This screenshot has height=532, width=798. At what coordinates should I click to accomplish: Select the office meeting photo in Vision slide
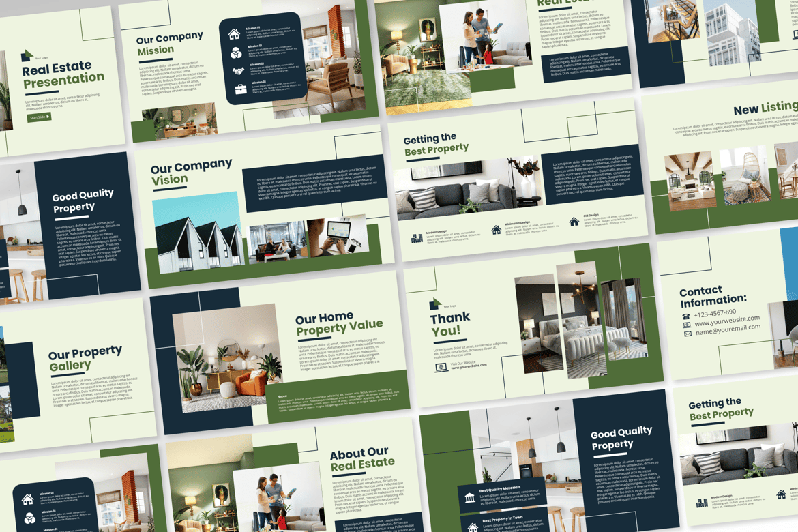(x=278, y=243)
